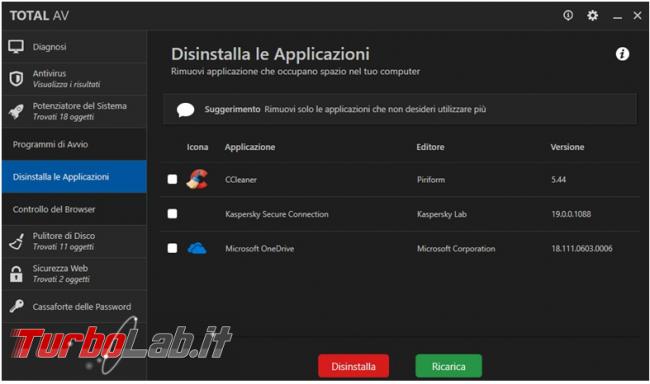The width and height of the screenshot is (650, 384).
Task: Click the broom icon for Pulitore di Disco
Action: pos(17,241)
